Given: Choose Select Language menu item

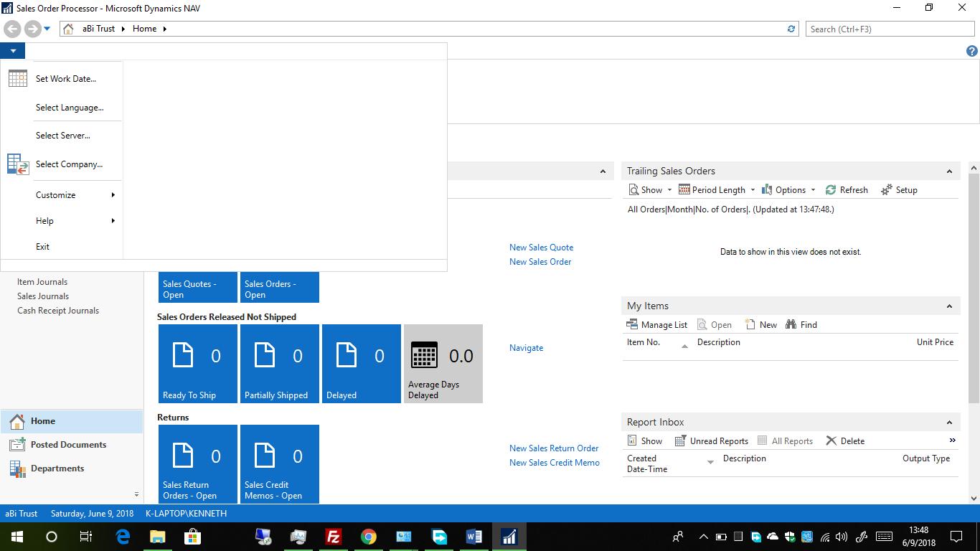Looking at the screenshot, I should coord(70,108).
